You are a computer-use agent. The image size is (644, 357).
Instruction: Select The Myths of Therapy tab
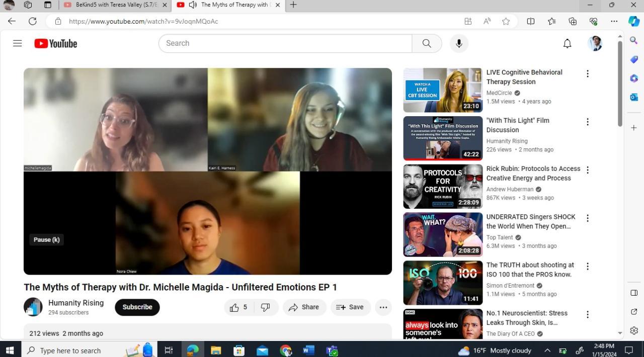(228, 5)
